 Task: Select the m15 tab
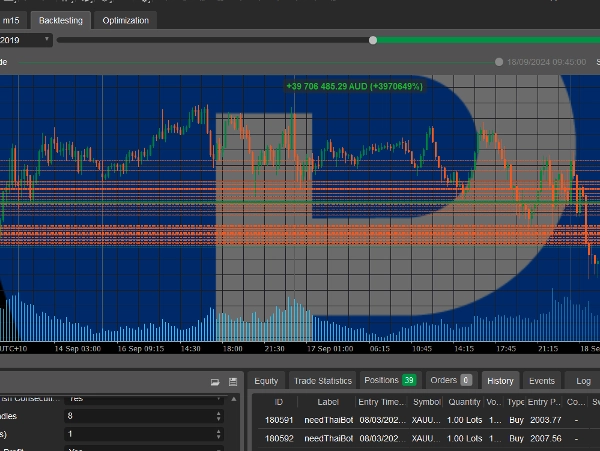13,20
